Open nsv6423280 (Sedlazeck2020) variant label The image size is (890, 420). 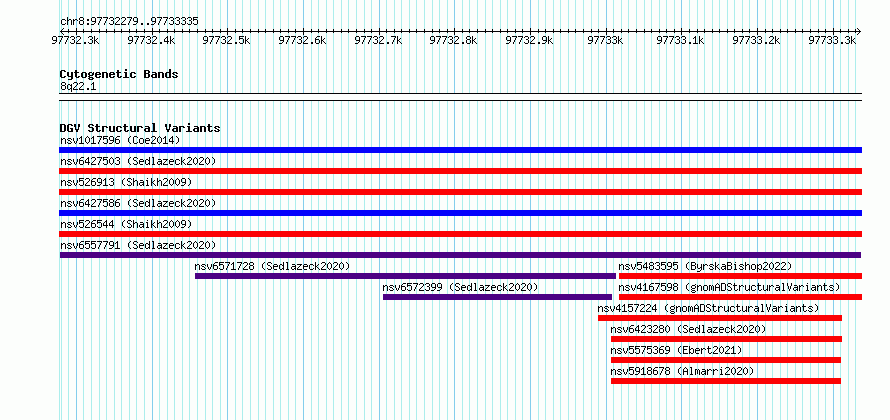(x=689, y=329)
